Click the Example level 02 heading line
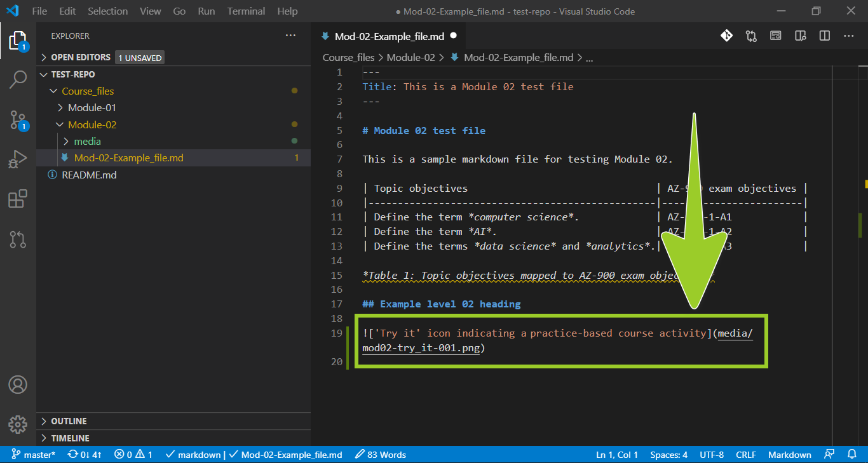This screenshot has width=868, height=463. [442, 304]
